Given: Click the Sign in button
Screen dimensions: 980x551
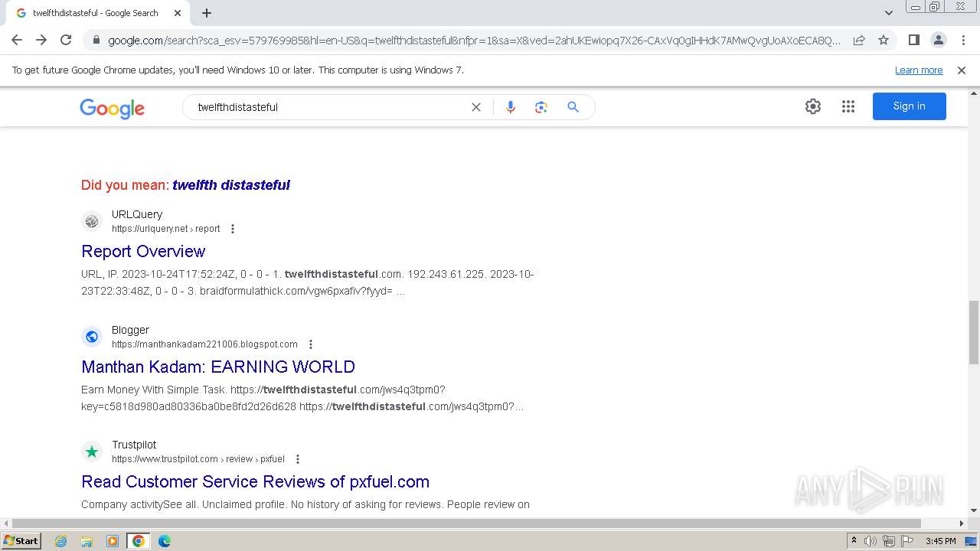Looking at the screenshot, I should [x=910, y=106].
